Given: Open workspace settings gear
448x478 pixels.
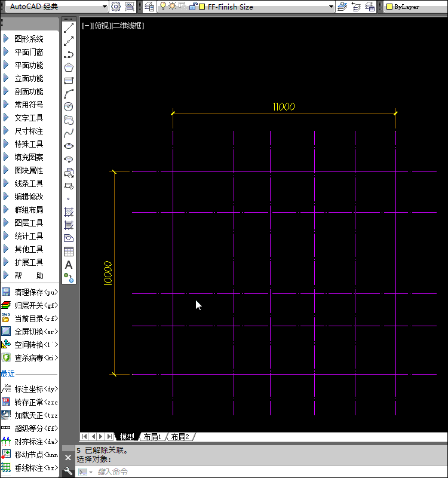Looking at the screenshot, I should click(x=116, y=7).
